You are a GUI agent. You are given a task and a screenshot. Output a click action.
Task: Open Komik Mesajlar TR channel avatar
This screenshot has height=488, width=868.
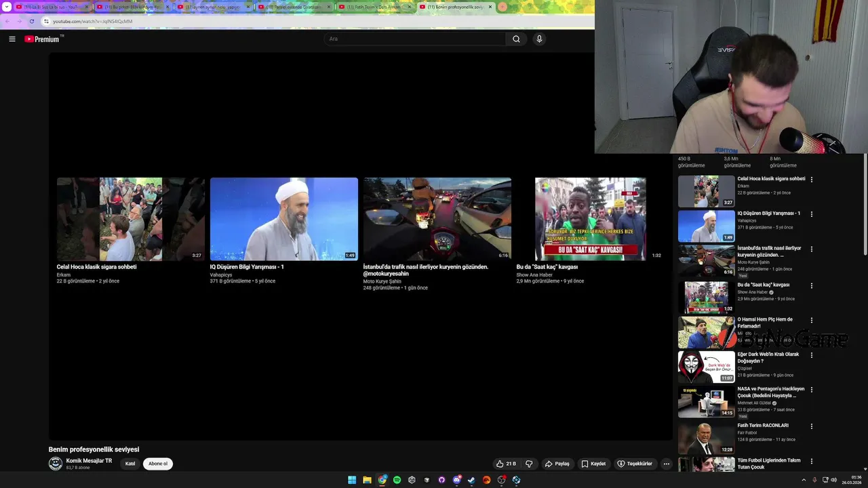pos(56,464)
